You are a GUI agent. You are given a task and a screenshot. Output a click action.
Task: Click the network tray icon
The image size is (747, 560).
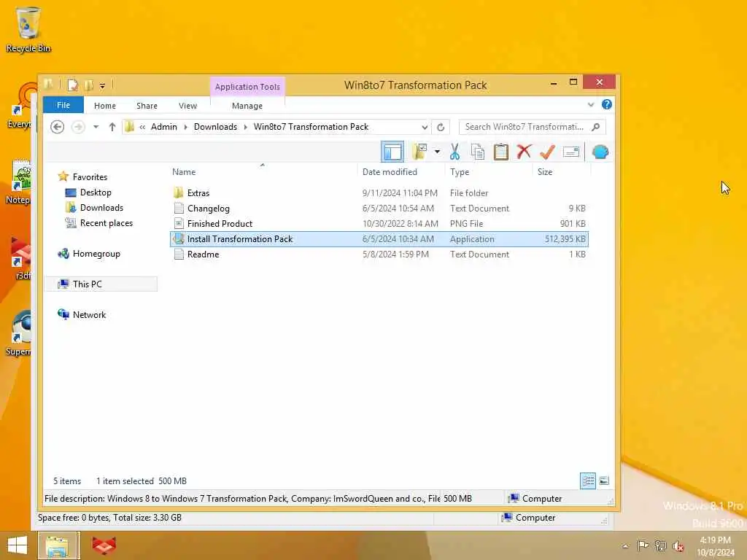(660, 545)
